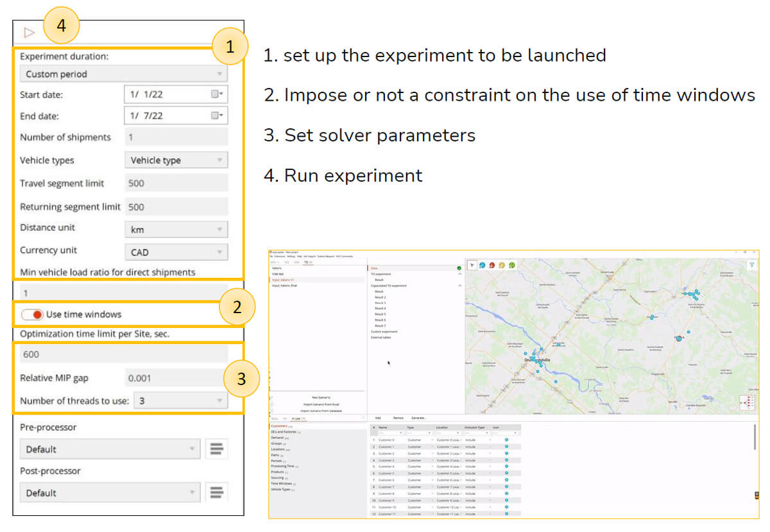Select the arrow pointer tool on map
The image size is (770, 532).
tap(471, 265)
